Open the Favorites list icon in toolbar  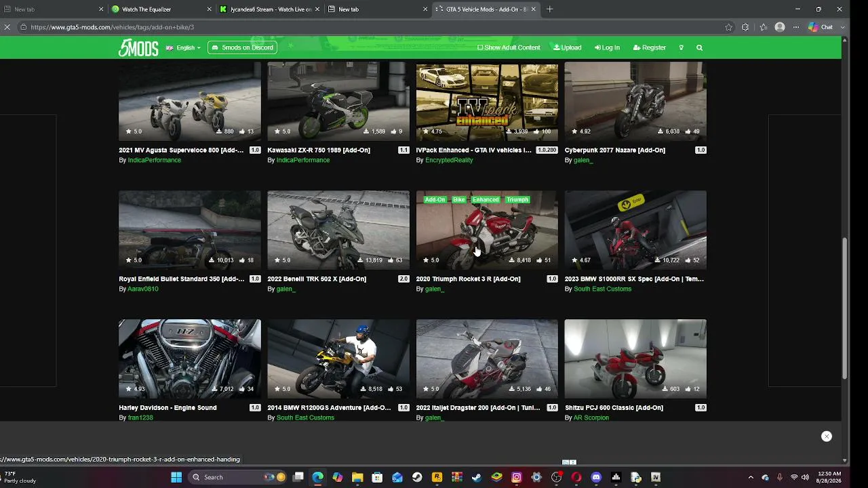(764, 27)
